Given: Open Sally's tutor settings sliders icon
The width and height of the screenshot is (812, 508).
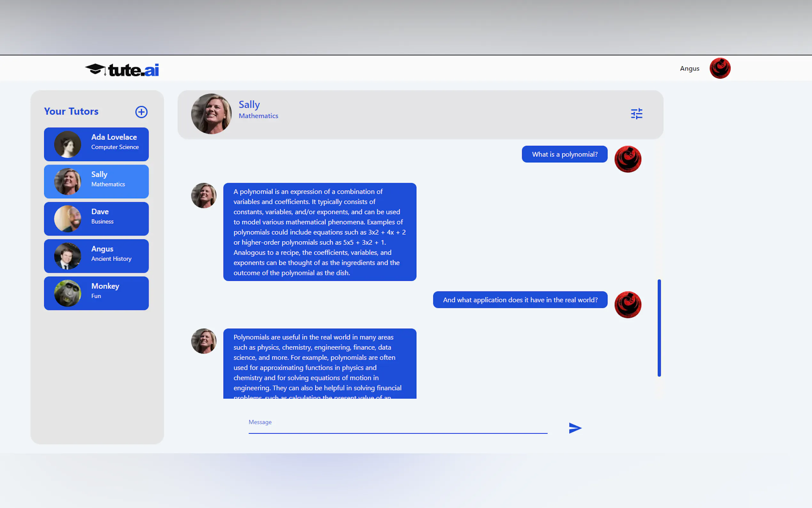Looking at the screenshot, I should click(x=636, y=114).
